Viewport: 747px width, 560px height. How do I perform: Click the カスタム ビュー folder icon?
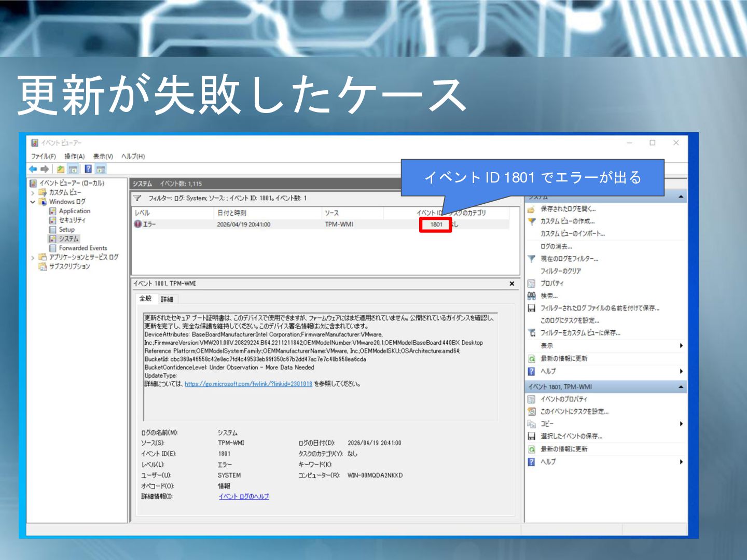click(43, 192)
